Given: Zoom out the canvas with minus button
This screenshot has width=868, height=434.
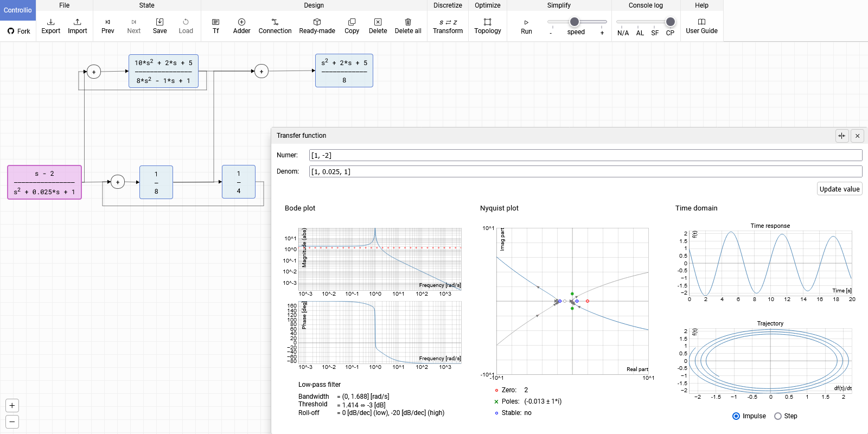Looking at the screenshot, I should 12,422.
